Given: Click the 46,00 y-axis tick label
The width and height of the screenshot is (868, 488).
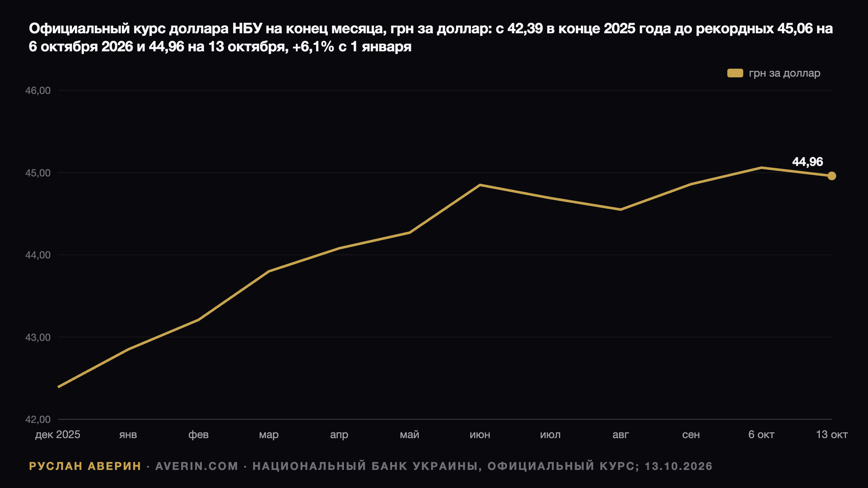Looking at the screenshot, I should click(x=38, y=90).
